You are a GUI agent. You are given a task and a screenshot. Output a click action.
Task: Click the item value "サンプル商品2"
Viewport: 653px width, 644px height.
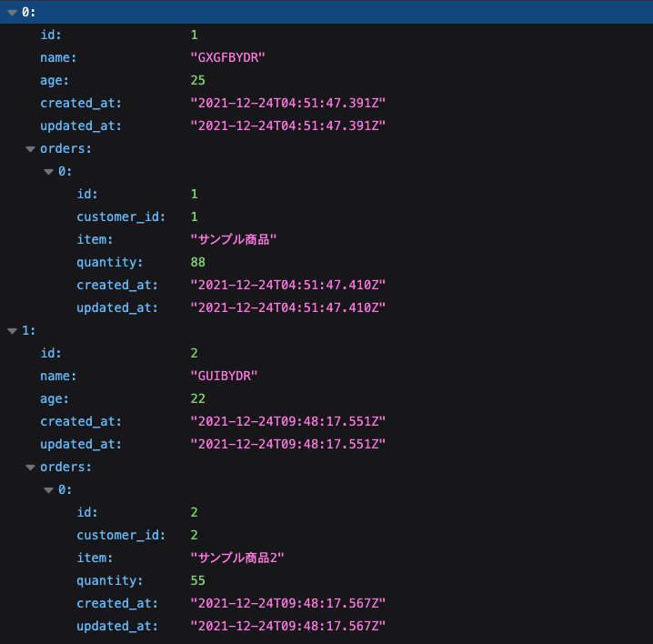pyautogui.click(x=237, y=558)
